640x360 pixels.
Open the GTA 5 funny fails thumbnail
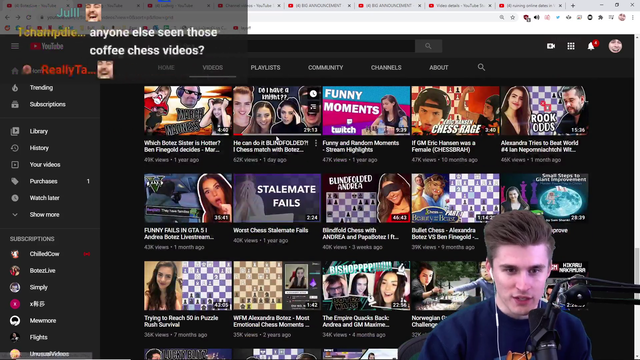188,198
